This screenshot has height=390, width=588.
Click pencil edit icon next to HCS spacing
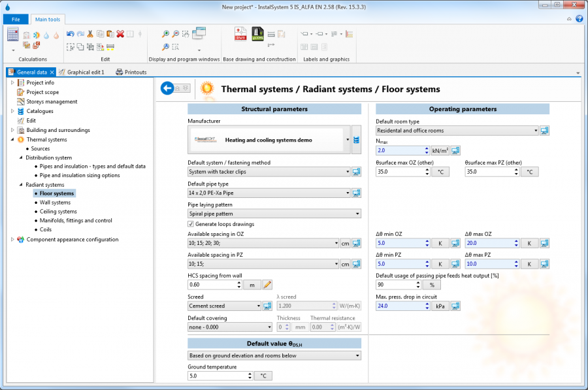point(267,285)
